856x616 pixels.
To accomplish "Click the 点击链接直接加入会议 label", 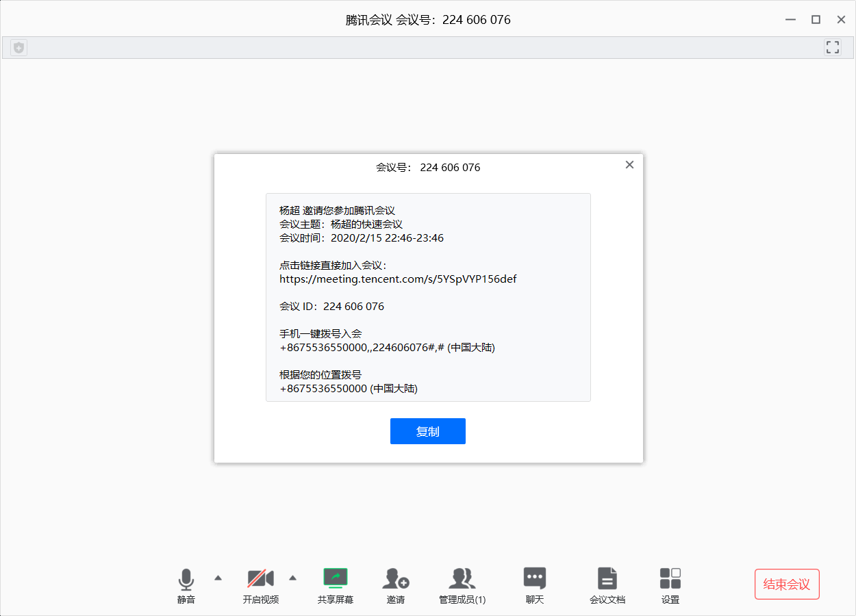I will [334, 265].
